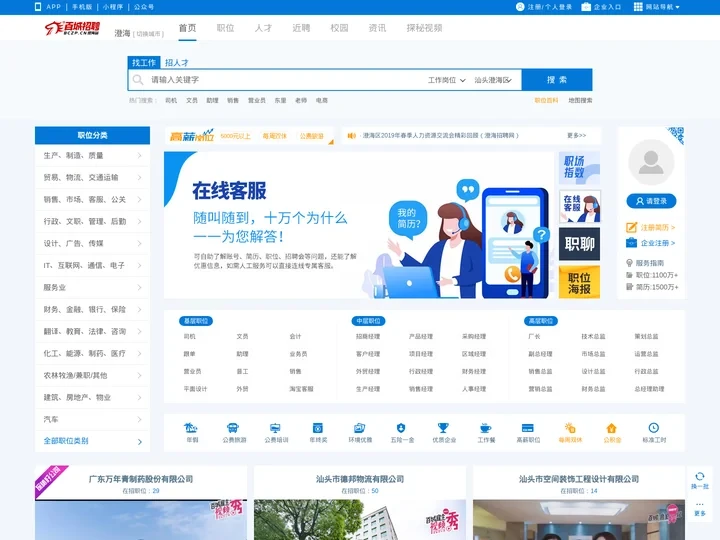Screen dimensions: 720x540
Task: Expand 生产、制造、质量 category
Action: tap(92, 156)
